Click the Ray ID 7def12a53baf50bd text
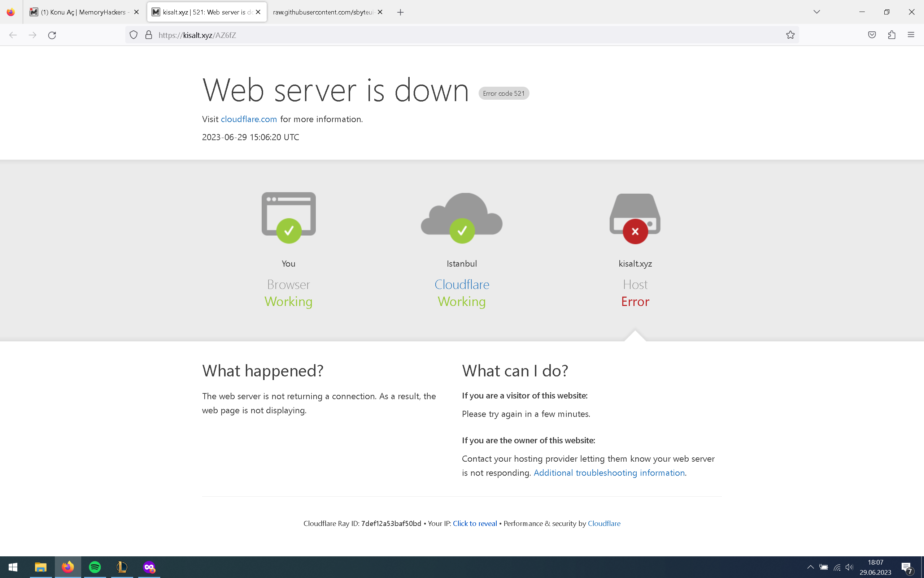 tap(391, 523)
